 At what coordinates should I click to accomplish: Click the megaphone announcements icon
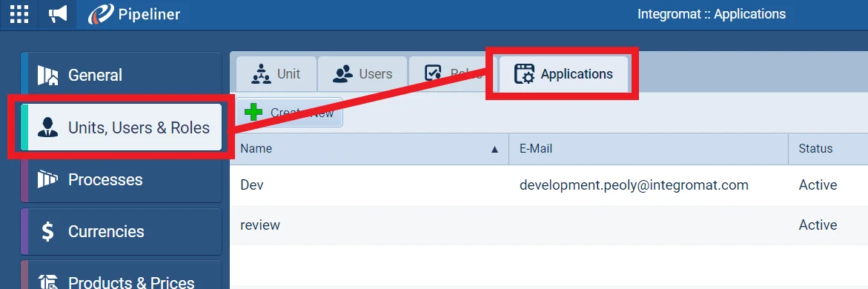pos(57,15)
